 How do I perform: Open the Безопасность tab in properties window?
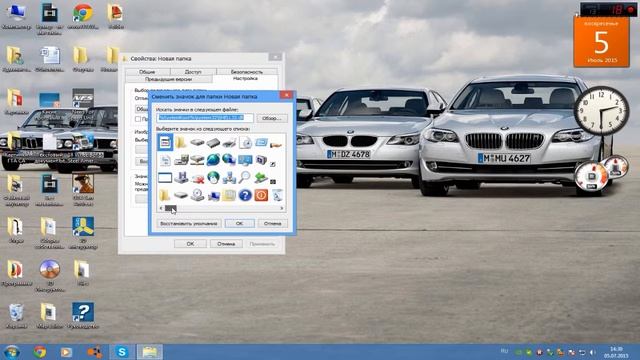[247, 72]
